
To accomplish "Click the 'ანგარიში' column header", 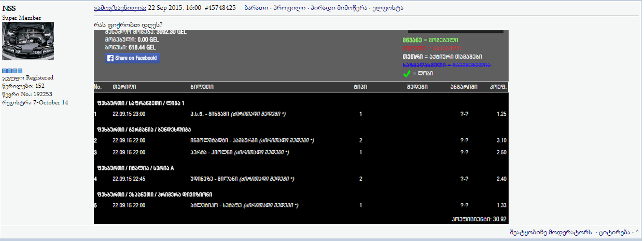I will coord(464,87).
